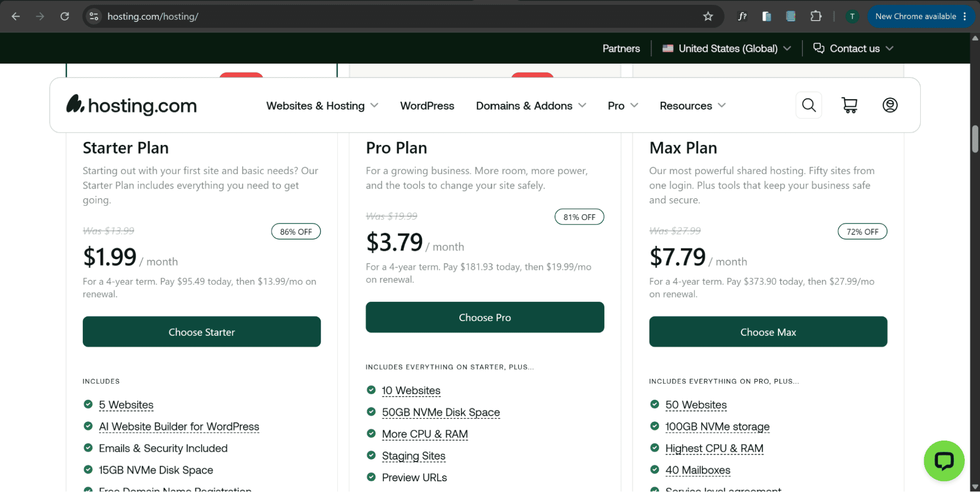Bookmark this page with star icon
This screenshot has width=980, height=492.
click(708, 16)
